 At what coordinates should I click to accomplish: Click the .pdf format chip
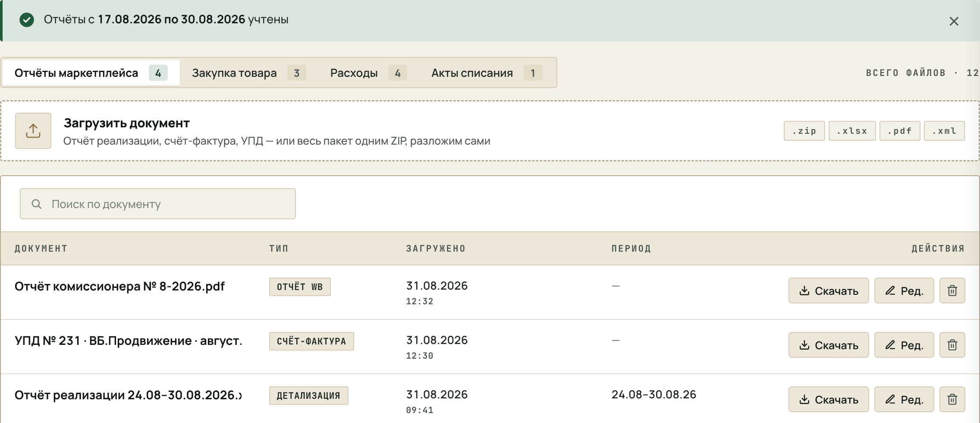click(x=900, y=131)
